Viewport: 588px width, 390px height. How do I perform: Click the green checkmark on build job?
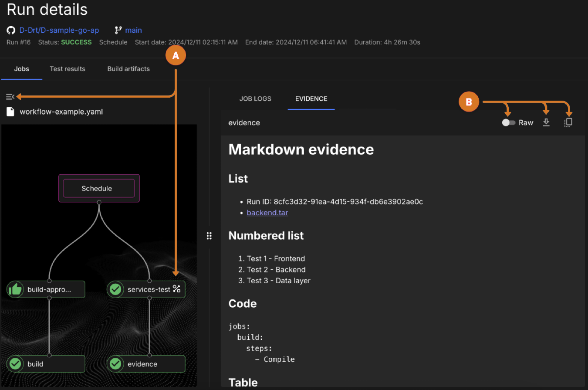click(x=16, y=364)
